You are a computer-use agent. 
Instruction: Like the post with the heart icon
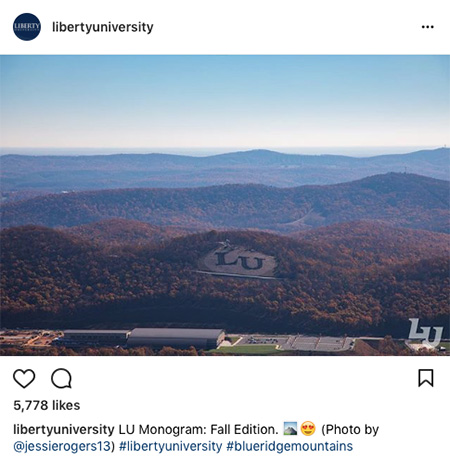[24, 378]
